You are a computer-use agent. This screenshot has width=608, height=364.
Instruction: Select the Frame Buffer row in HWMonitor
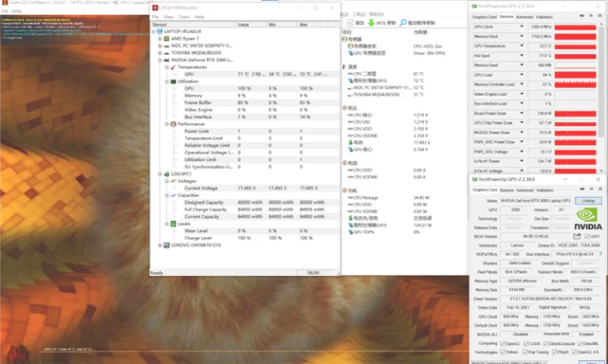point(245,102)
